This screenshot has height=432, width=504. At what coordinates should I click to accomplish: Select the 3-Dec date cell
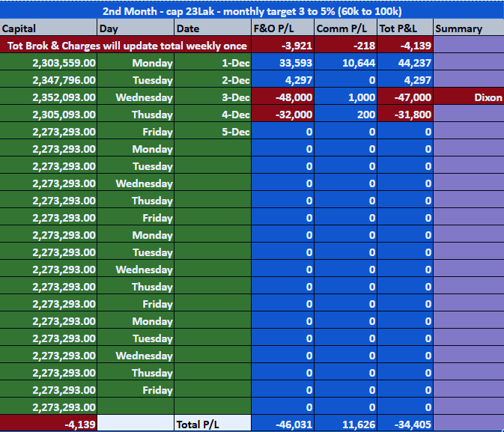click(x=213, y=97)
